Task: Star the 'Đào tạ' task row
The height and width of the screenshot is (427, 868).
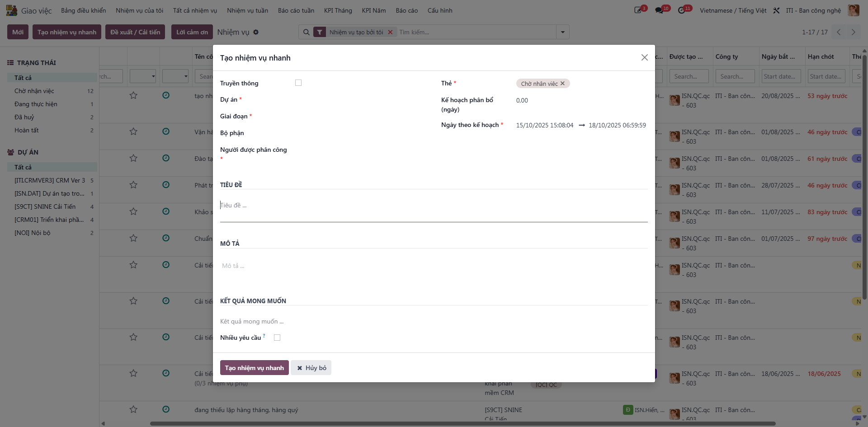Action: [133, 158]
